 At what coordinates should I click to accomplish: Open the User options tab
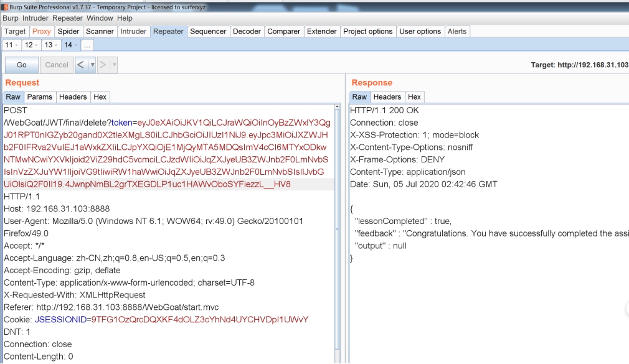420,31
